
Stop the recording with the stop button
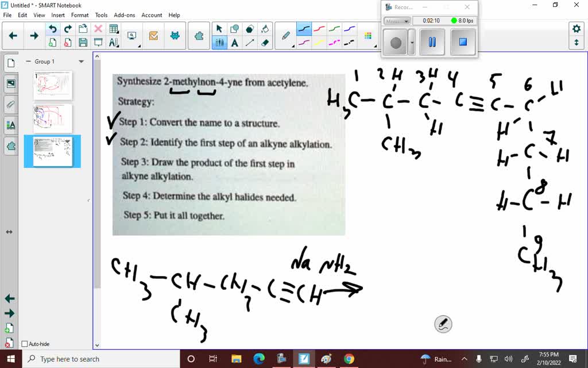click(x=463, y=41)
